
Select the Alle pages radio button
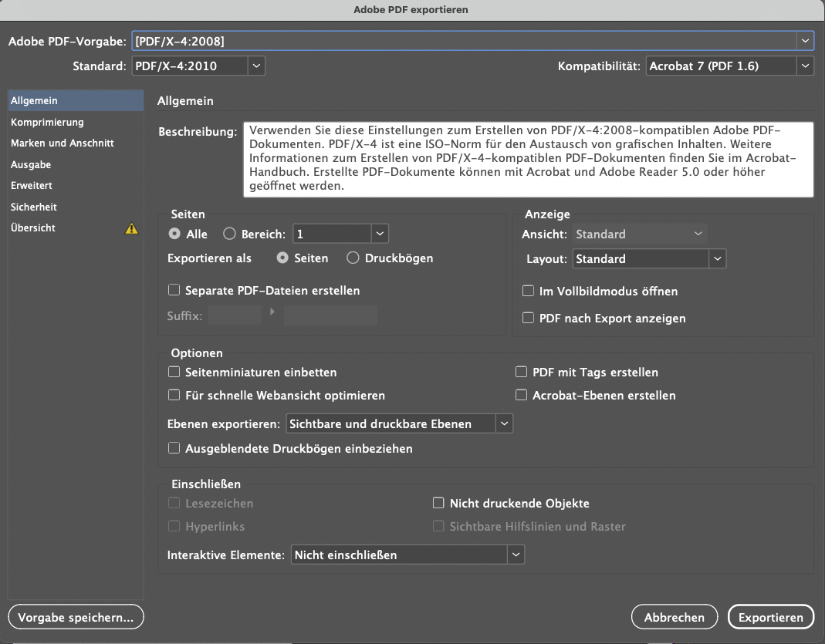pos(174,234)
